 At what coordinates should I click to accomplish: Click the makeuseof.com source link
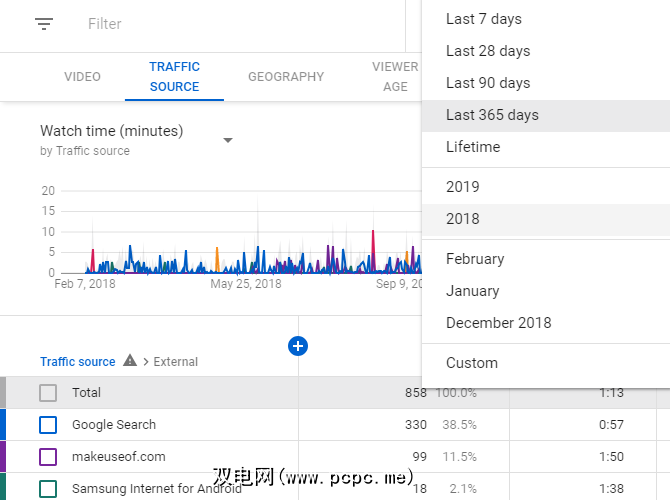pos(119,457)
